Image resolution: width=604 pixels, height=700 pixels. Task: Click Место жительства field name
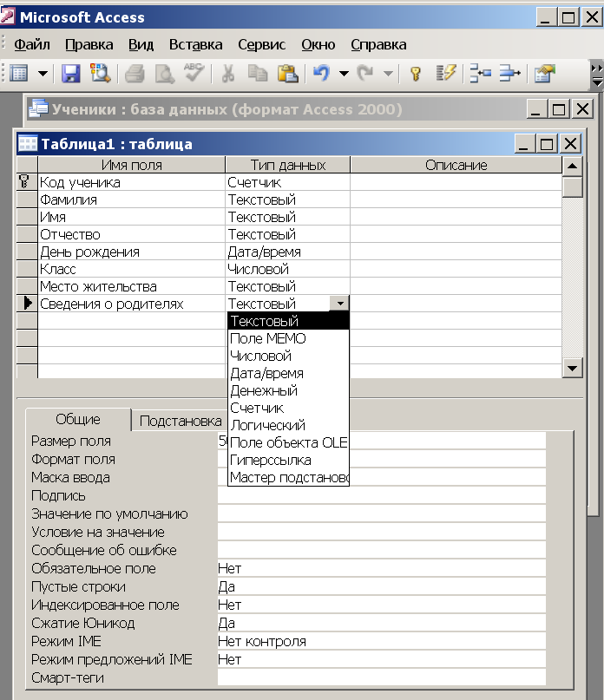(131, 286)
